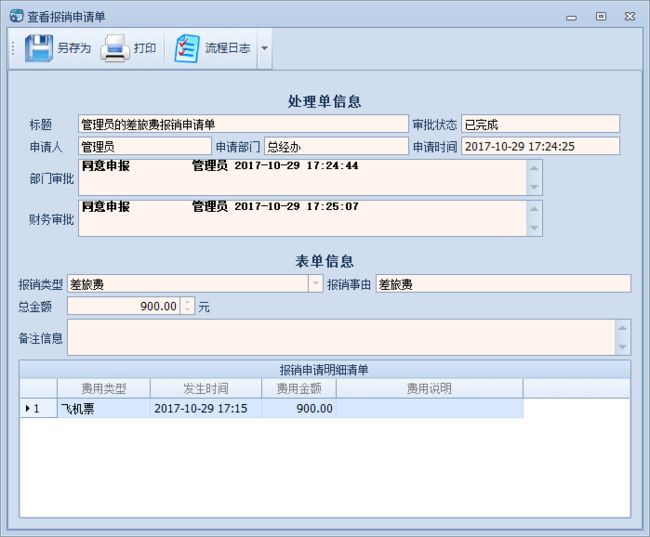Select the 900.00 amount cell in grid

299,408
